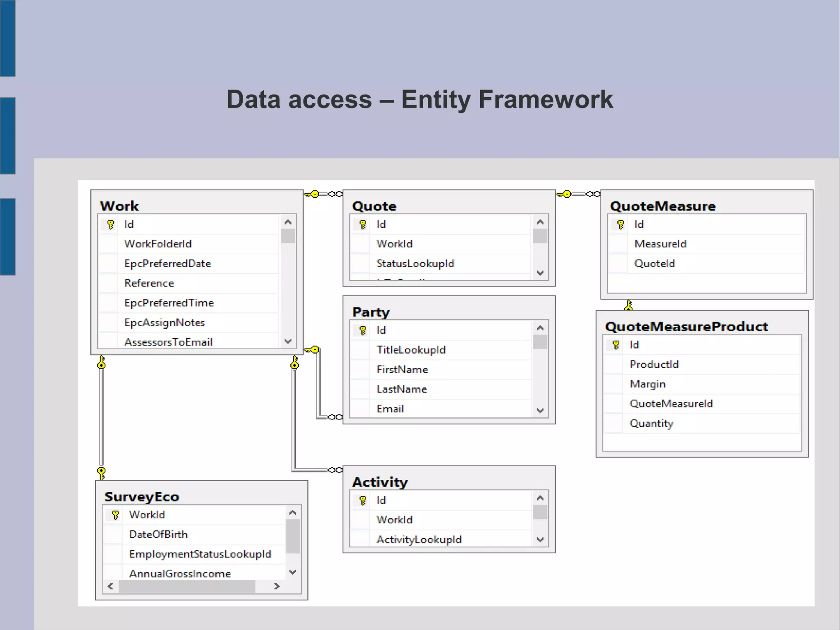Select the AnnualGrossIncome column
This screenshot has height=630, width=840.
point(194,573)
